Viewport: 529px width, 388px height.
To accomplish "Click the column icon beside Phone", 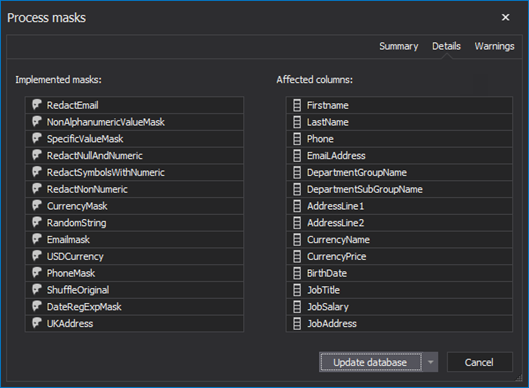I will 297,139.
